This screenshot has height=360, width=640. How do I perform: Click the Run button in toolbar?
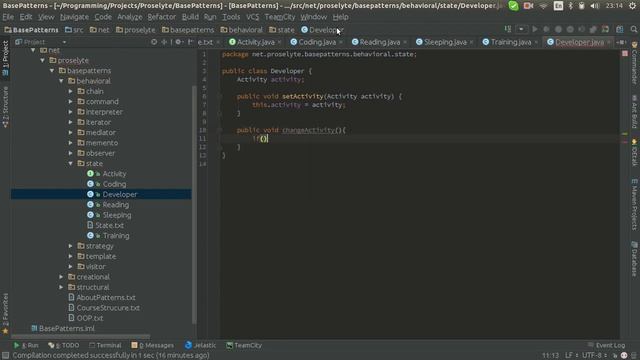pyautogui.click(x=535, y=29)
